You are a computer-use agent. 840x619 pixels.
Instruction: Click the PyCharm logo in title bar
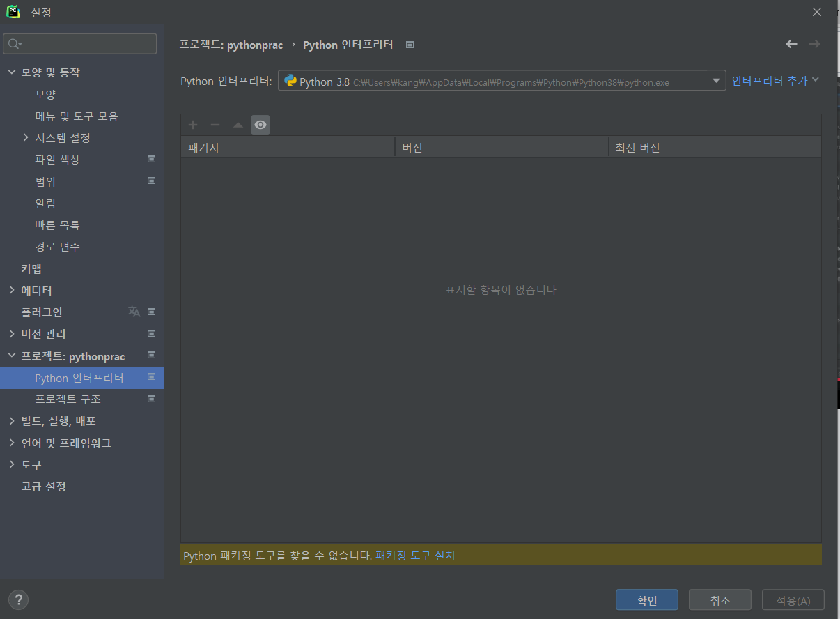13,12
